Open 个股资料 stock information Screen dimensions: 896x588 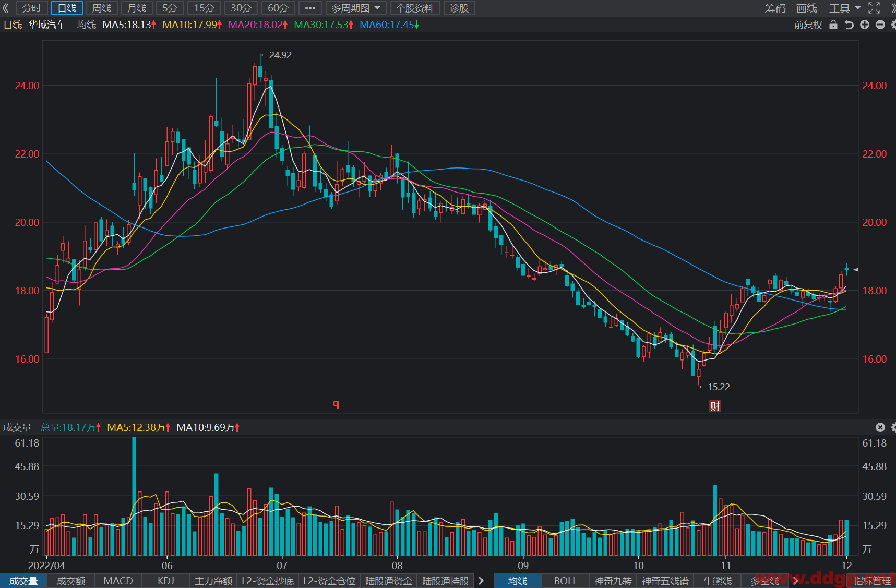pos(415,8)
